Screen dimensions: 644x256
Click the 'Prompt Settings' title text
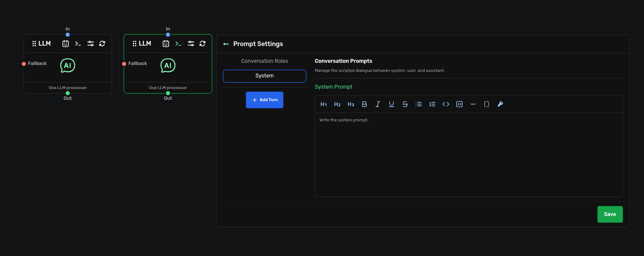(x=258, y=44)
